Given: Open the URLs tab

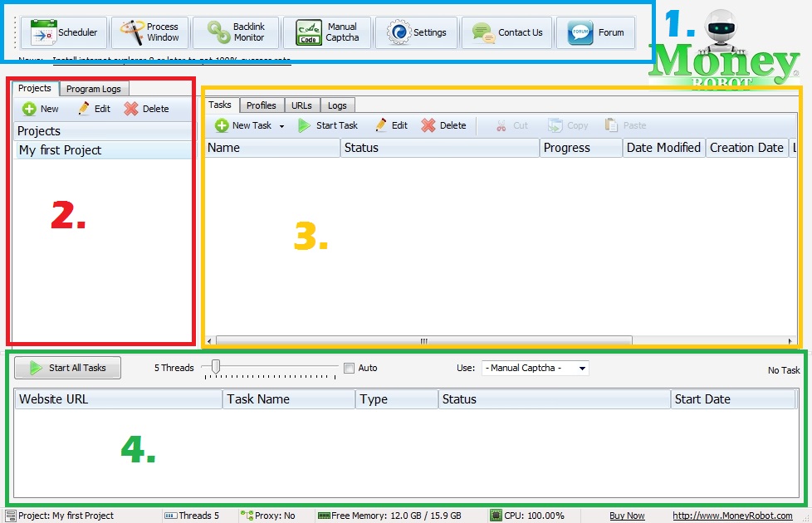Looking at the screenshot, I should click(x=301, y=105).
